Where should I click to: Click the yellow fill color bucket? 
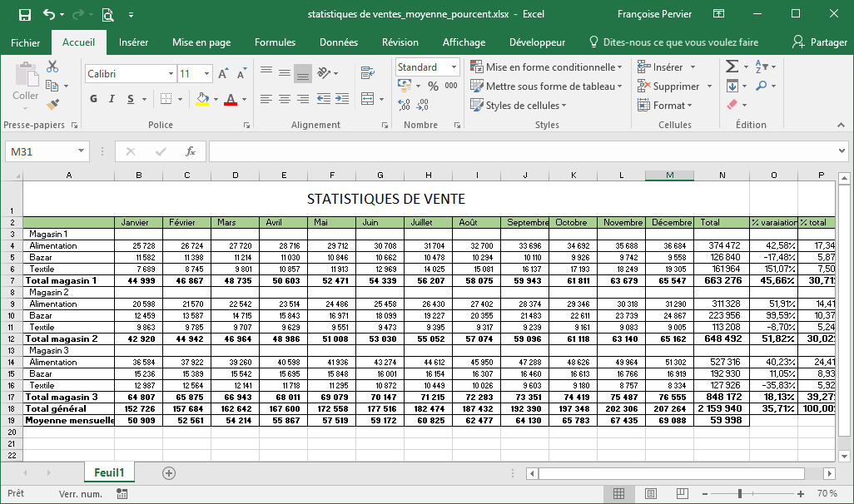[202, 100]
